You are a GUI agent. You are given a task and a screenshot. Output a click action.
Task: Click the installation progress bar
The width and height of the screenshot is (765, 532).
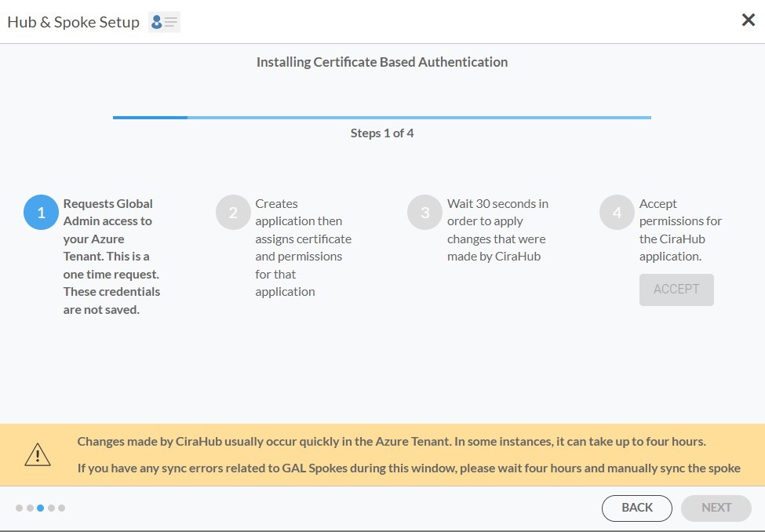click(382, 118)
